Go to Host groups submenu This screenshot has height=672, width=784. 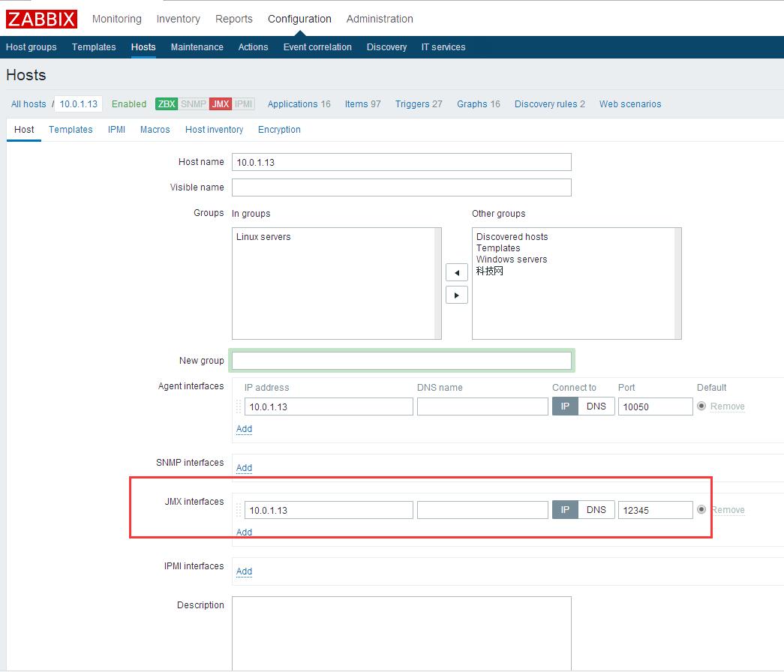click(x=31, y=47)
